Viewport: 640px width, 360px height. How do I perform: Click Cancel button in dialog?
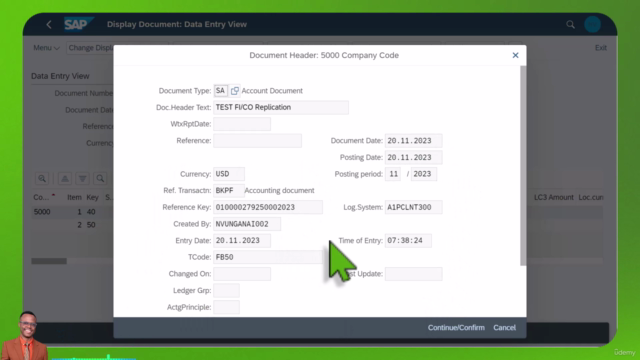pyautogui.click(x=504, y=327)
